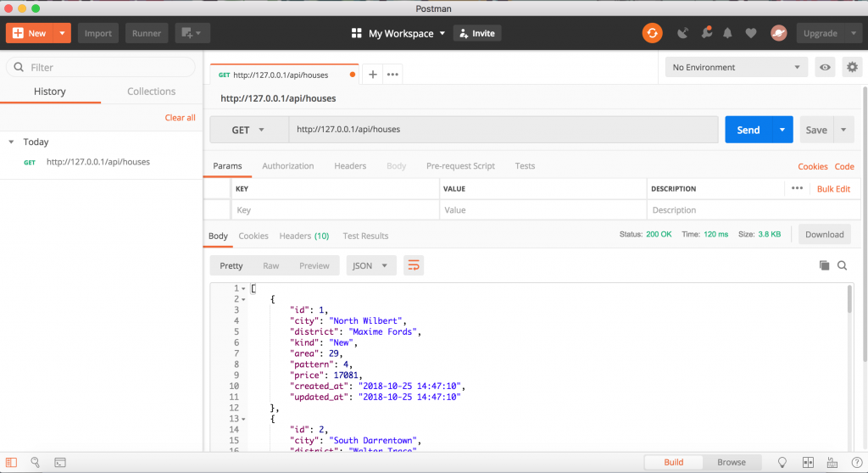Open the user avatar menu
The image size is (868, 473).
pyautogui.click(x=778, y=33)
